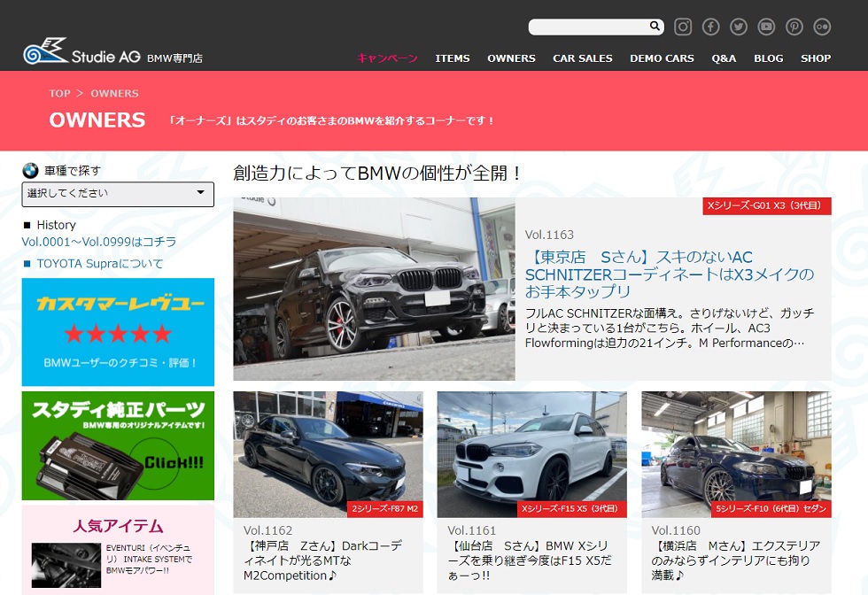This screenshot has width=868, height=595.
Task: Open the black X3 featured photo
Action: click(x=374, y=289)
